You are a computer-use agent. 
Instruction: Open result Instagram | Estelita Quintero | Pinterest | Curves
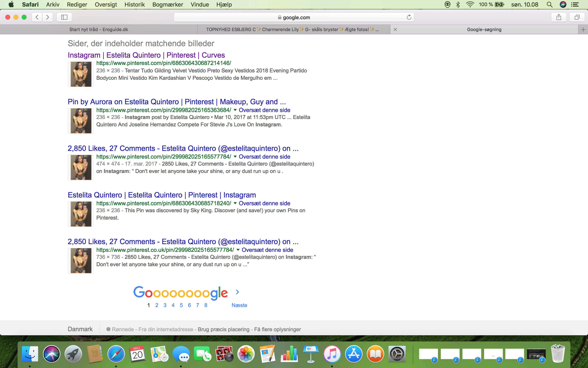pos(146,55)
